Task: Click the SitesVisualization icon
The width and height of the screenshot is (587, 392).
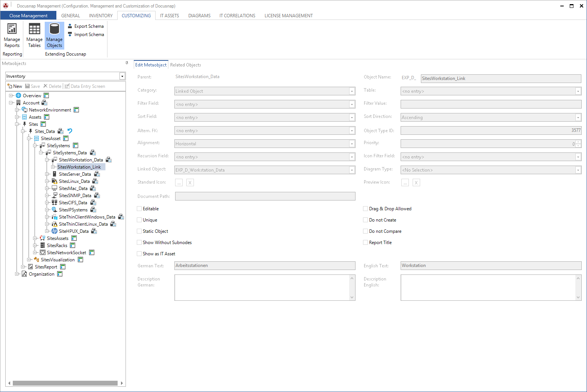Action: pyautogui.click(x=36, y=259)
